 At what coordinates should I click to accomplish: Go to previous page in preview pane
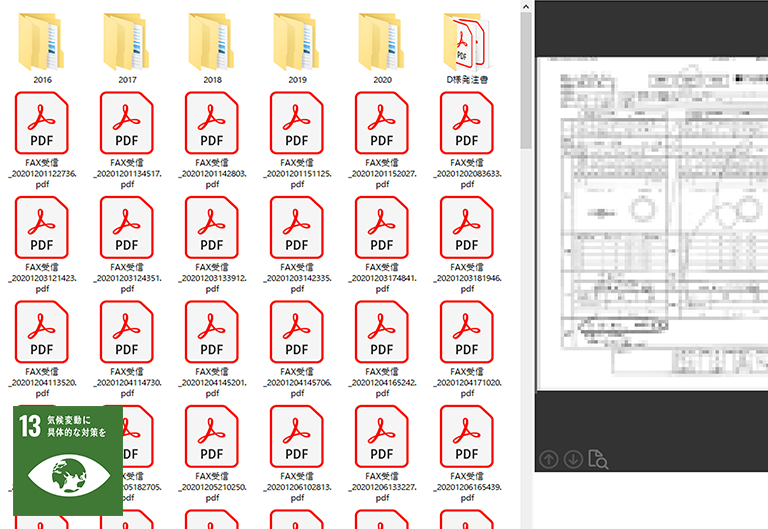549,459
